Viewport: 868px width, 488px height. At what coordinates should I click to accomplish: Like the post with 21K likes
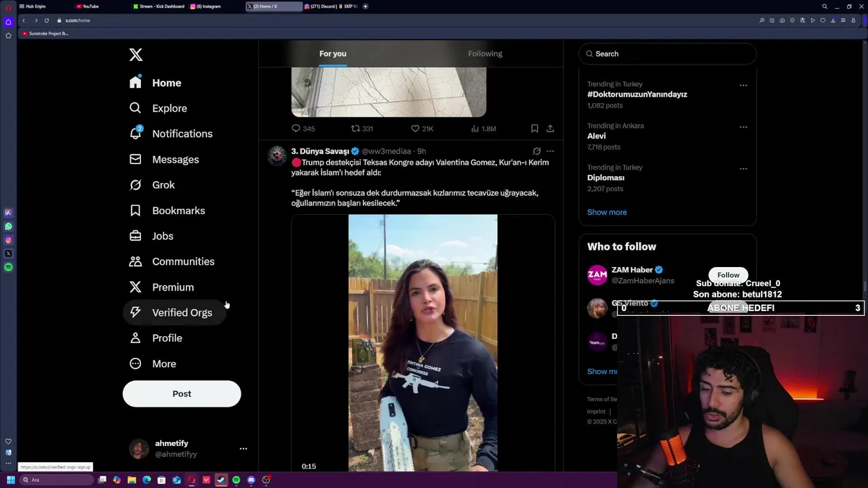[x=422, y=129]
